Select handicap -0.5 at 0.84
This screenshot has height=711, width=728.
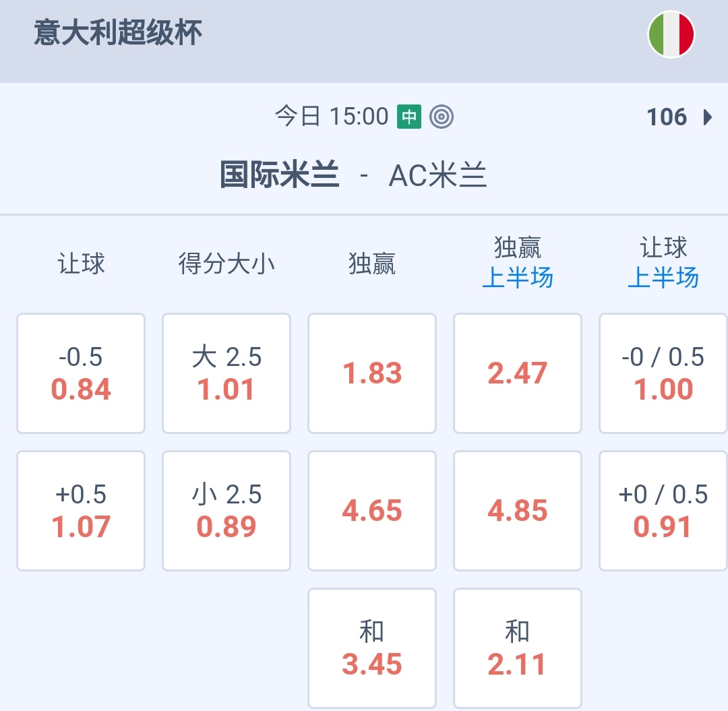81,373
